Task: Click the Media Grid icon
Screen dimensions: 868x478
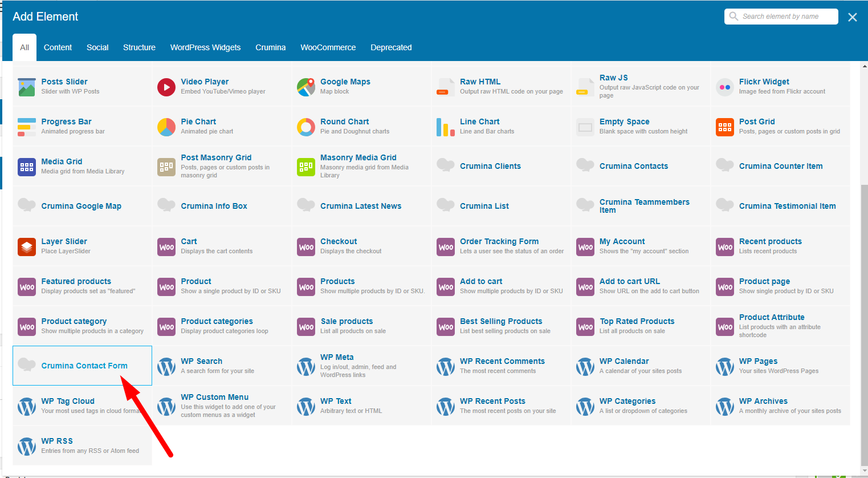Action: click(27, 167)
